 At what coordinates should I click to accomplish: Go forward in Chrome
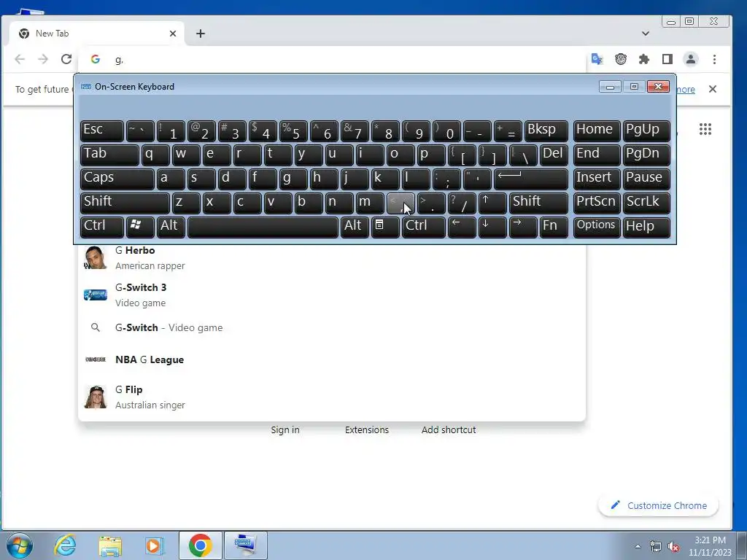coord(43,59)
